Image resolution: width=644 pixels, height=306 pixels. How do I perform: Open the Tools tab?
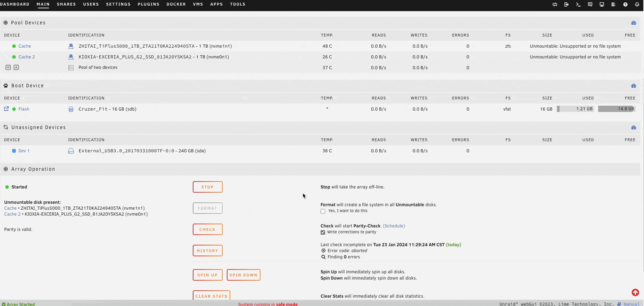click(x=238, y=4)
